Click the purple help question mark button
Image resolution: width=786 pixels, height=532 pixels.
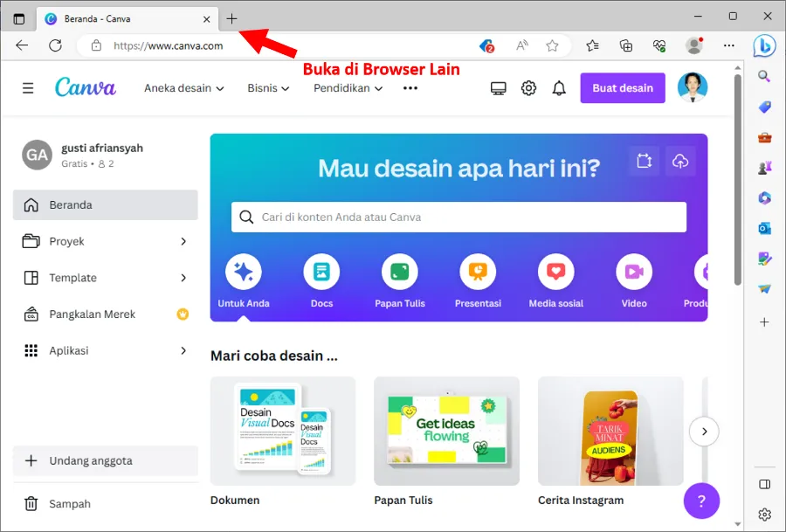pos(701,501)
